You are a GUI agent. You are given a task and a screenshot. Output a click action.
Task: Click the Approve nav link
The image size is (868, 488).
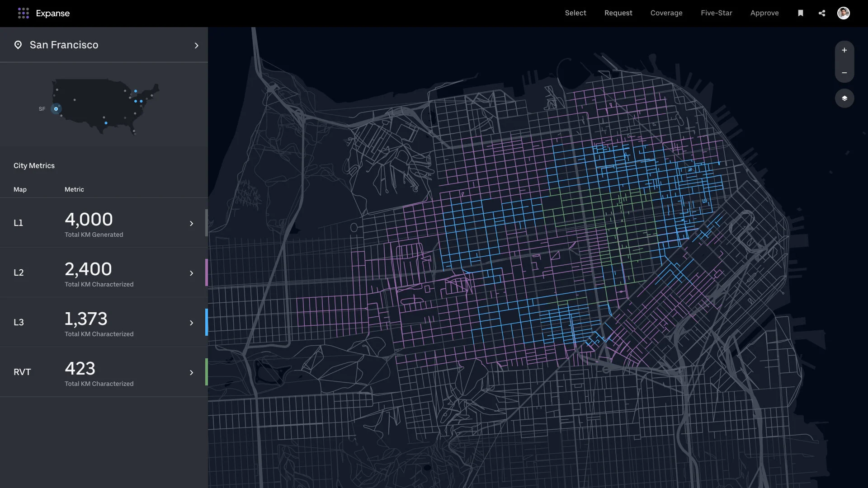(x=764, y=13)
